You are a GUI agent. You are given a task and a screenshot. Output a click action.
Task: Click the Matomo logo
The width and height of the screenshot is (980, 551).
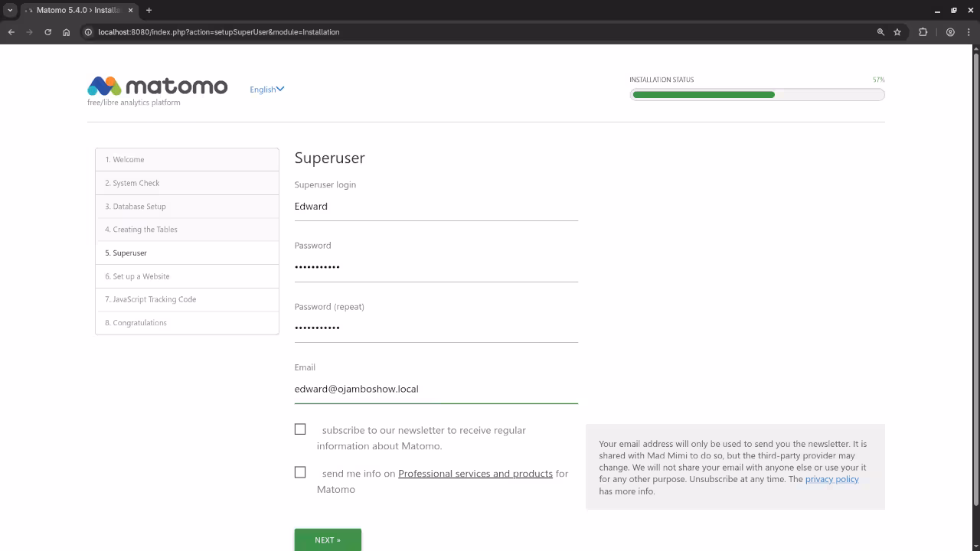pyautogui.click(x=157, y=86)
